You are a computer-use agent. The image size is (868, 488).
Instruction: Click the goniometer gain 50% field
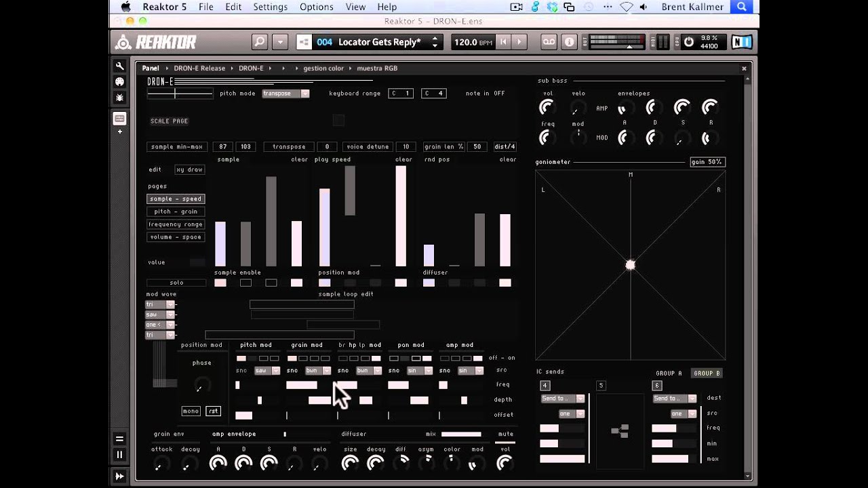click(707, 162)
